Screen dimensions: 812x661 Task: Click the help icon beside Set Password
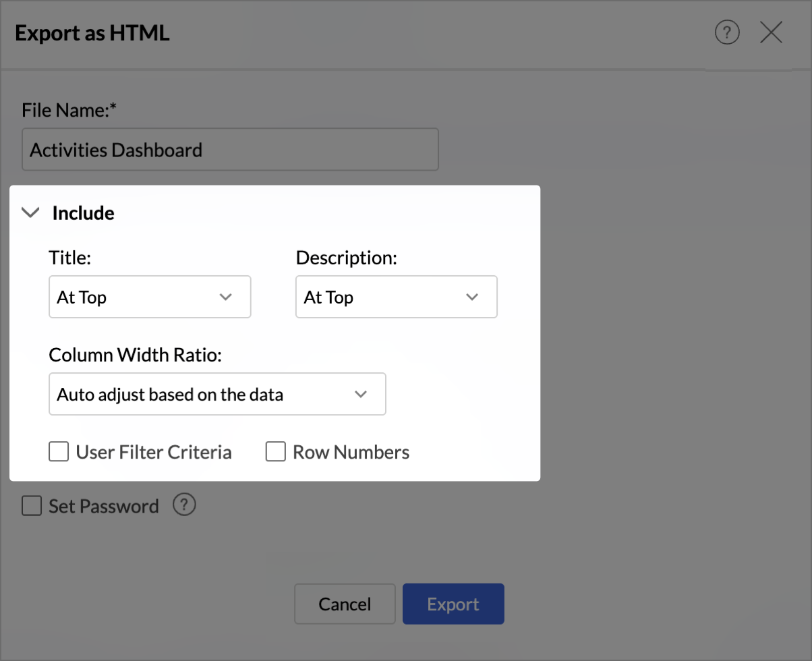(x=184, y=505)
